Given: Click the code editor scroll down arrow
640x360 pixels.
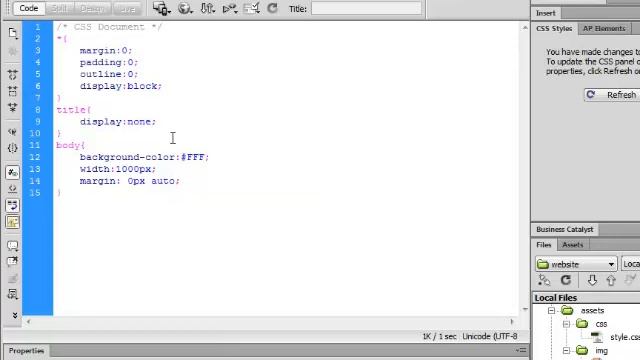Looking at the screenshot, I should tap(525, 309).
